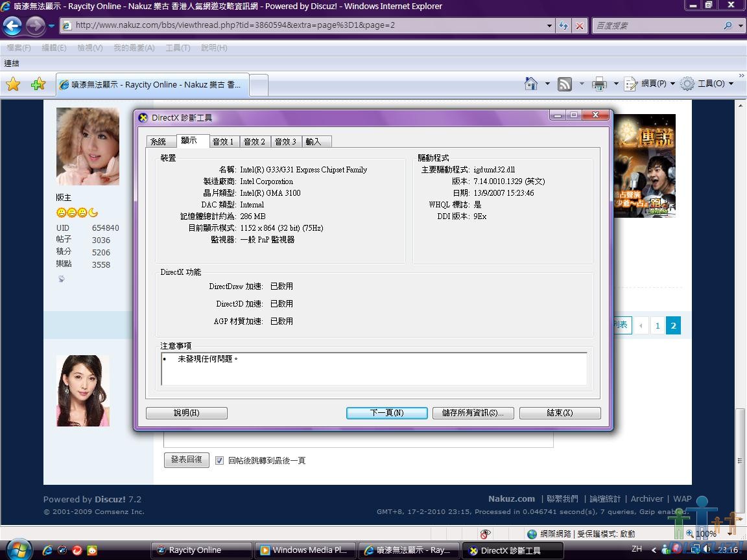Click the Internet Explorer quick launch icon
Image resolution: width=747 pixels, height=560 pixels.
(47, 550)
